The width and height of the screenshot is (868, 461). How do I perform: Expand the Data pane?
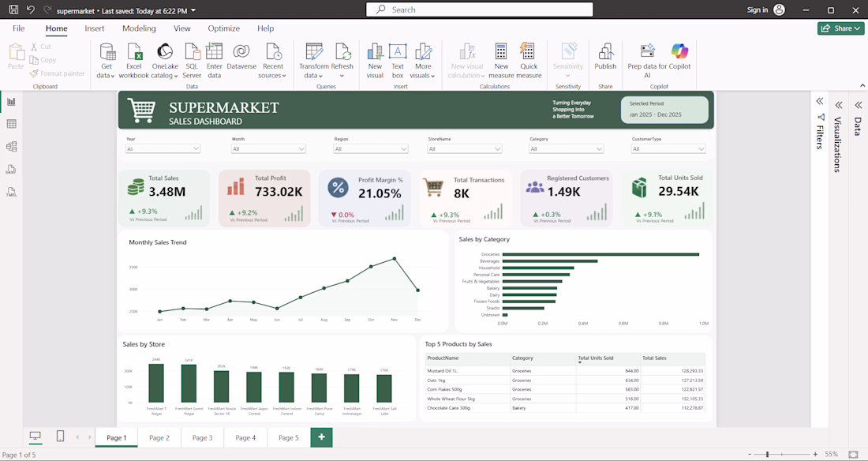tap(858, 105)
